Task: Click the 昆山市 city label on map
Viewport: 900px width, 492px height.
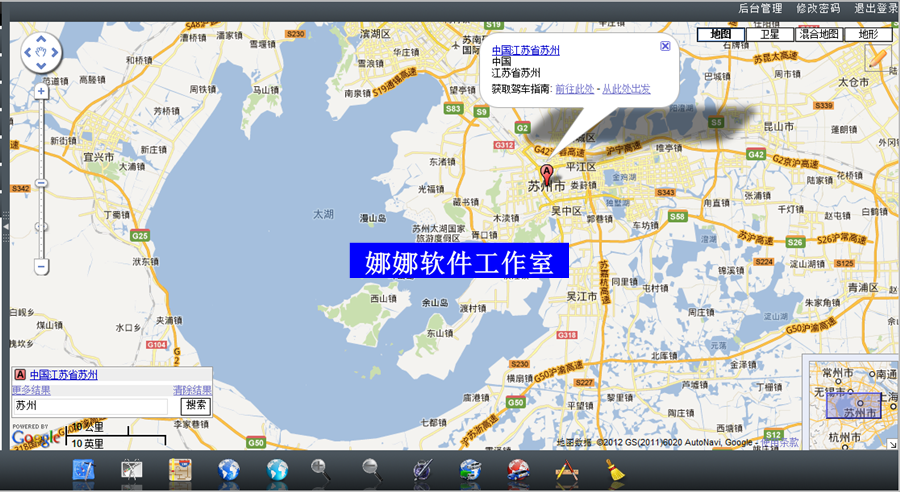Action: tap(779, 126)
